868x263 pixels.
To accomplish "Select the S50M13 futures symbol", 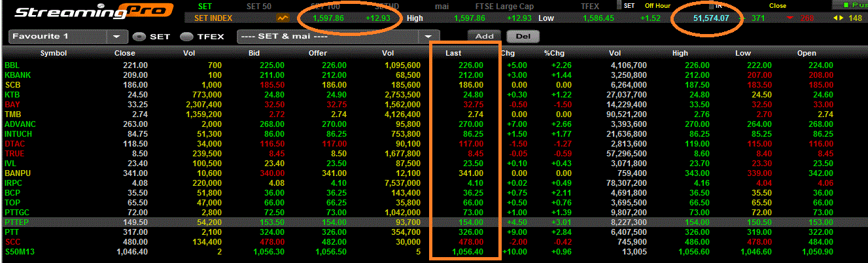I will pos(18,252).
